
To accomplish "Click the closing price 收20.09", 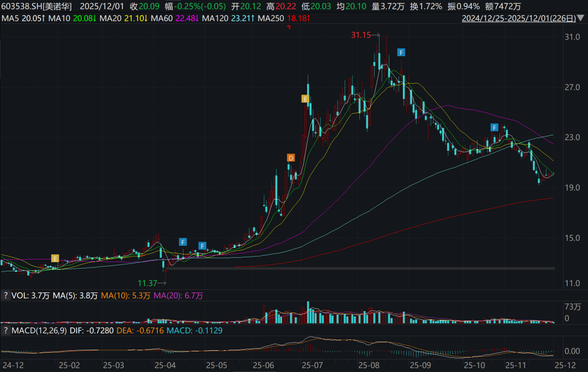I will [144, 7].
